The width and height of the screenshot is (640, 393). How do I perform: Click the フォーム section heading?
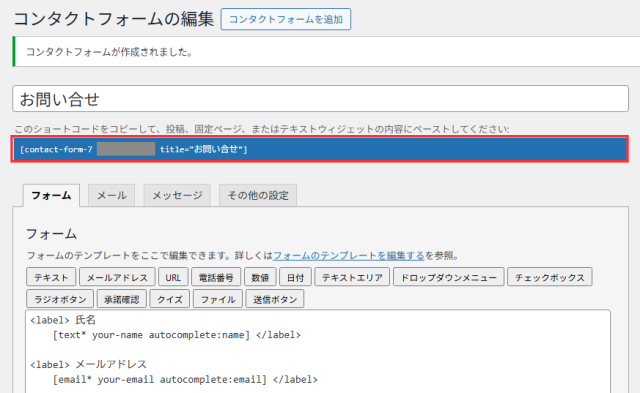(x=51, y=234)
